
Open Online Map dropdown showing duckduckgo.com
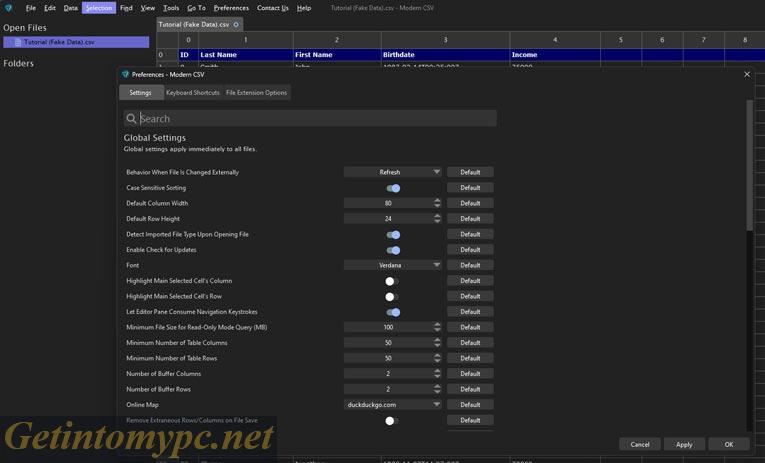(x=393, y=405)
